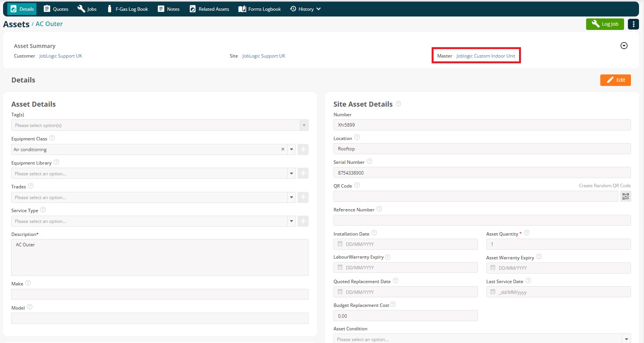Click the Description text area
Screen dimensions: 644x343
point(160,257)
